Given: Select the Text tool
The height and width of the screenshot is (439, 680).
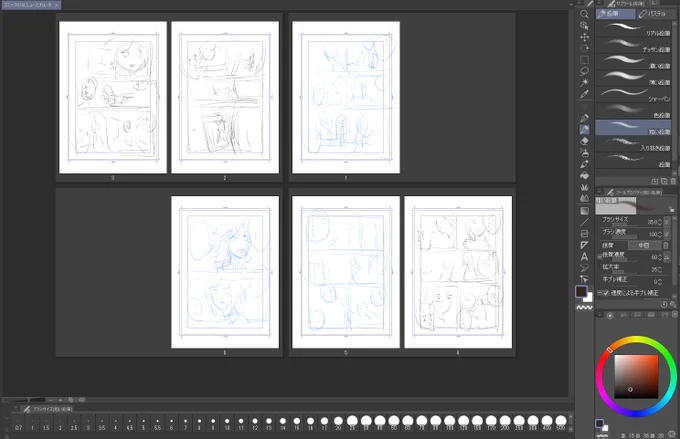Looking at the screenshot, I should click(x=584, y=256).
